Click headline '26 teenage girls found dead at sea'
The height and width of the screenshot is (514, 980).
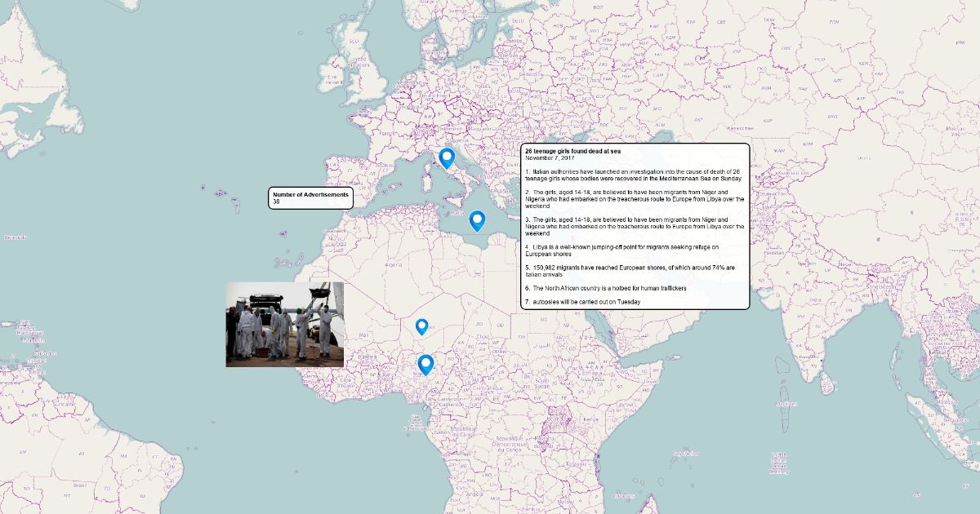click(572, 152)
